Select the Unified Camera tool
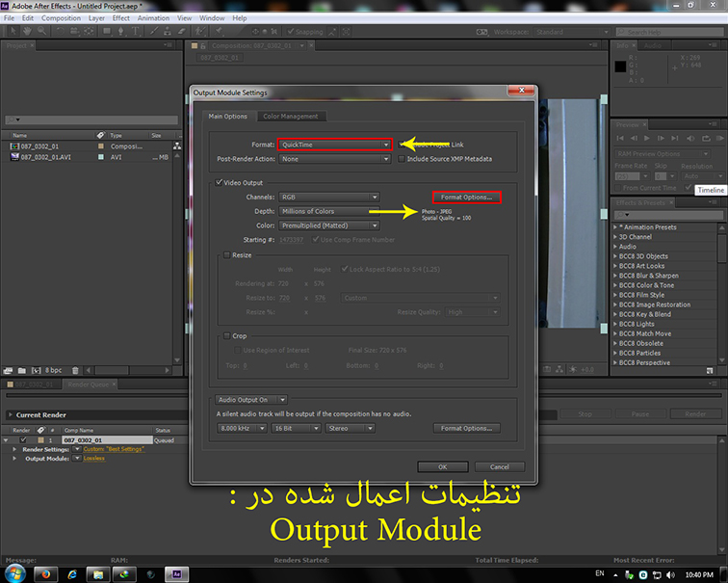This screenshot has width=728, height=583. (74, 31)
